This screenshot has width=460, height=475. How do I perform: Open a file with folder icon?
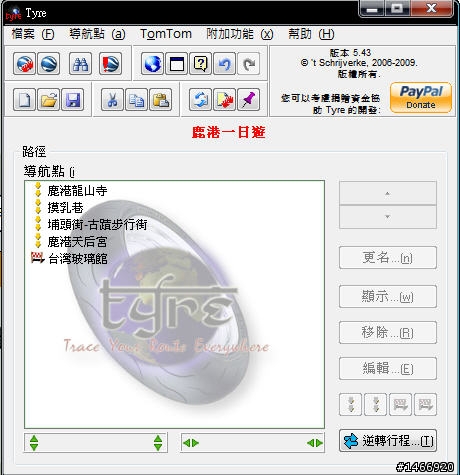[x=49, y=99]
